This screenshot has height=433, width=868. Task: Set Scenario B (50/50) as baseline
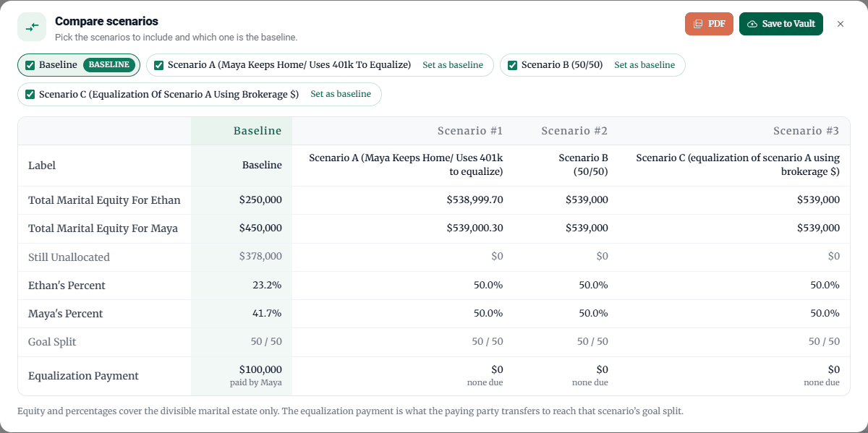(644, 65)
